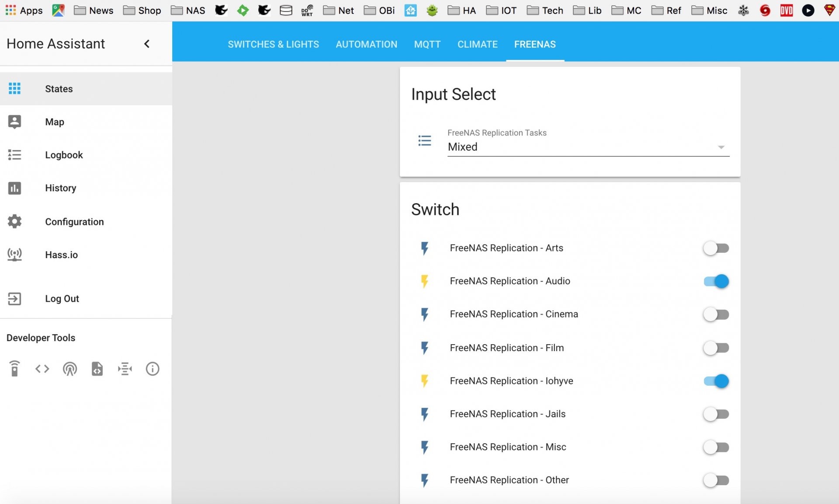
Task: Click the FreeNAS Replication - Jails label
Action: point(508,414)
